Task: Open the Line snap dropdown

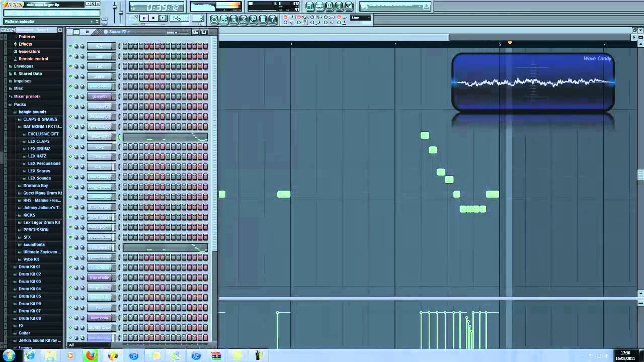Action: tap(361, 18)
